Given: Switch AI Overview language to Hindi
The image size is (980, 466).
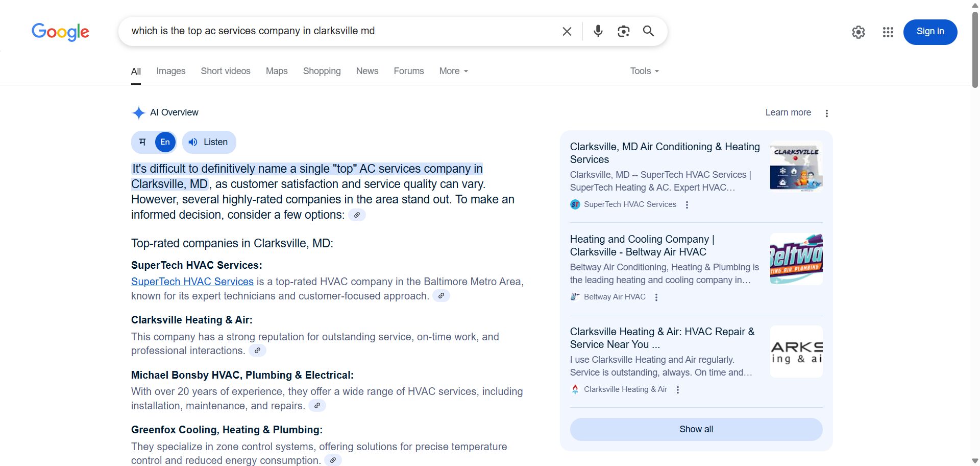Looking at the screenshot, I should click(x=142, y=143).
